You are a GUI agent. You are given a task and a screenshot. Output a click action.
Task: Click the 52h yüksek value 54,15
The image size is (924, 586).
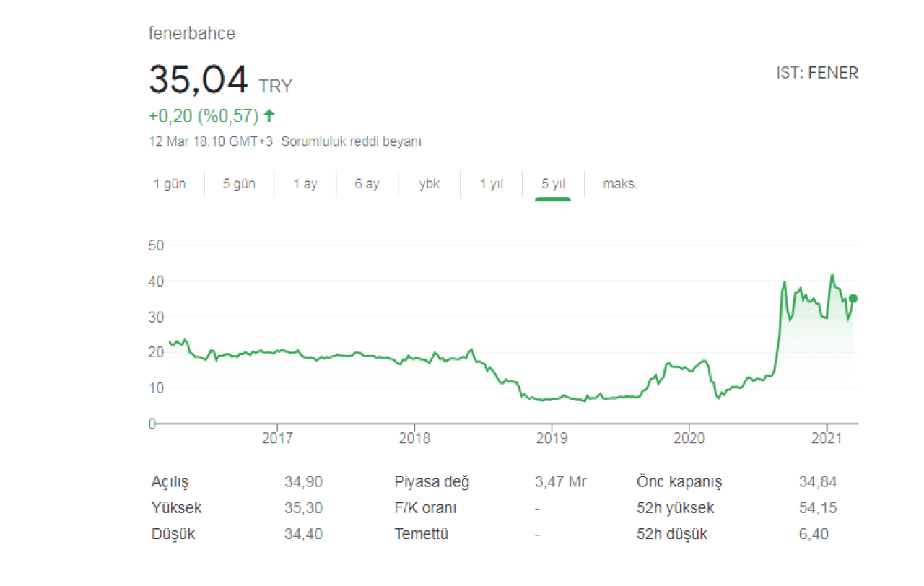[x=818, y=508]
